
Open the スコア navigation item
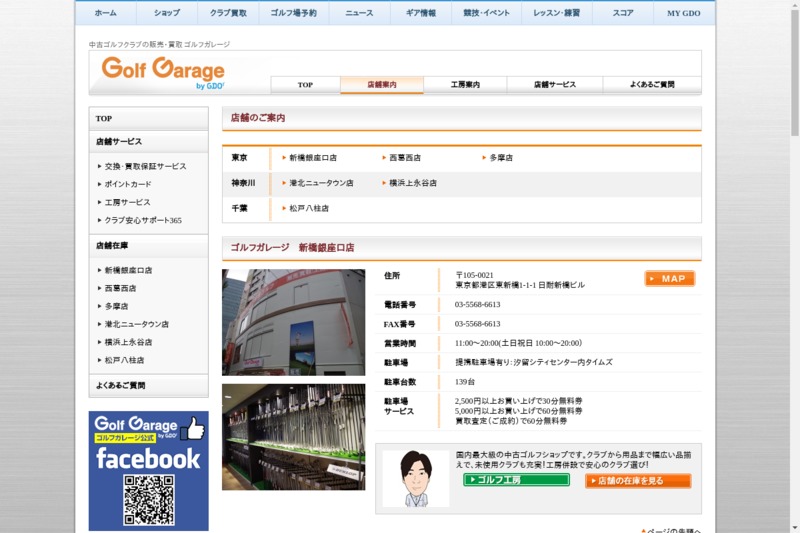click(622, 13)
